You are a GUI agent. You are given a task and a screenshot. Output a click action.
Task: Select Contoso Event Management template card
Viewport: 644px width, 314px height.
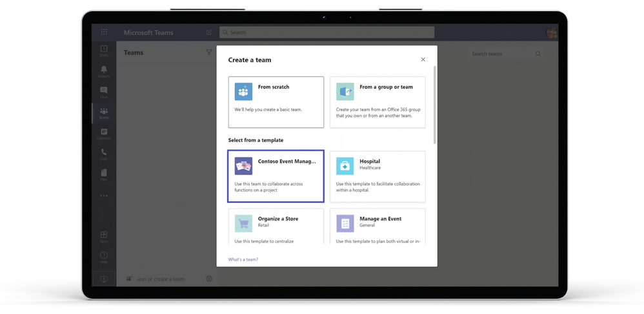click(276, 176)
